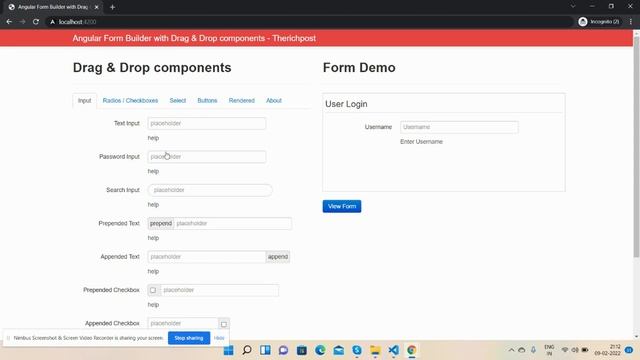Click the 'Enter Username' help text
The image size is (640, 360).
click(421, 142)
